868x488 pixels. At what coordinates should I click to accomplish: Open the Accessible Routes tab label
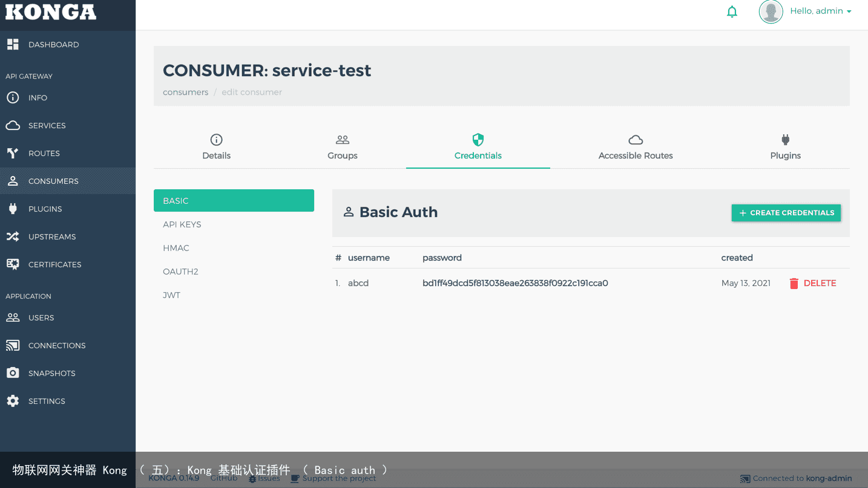(x=636, y=155)
